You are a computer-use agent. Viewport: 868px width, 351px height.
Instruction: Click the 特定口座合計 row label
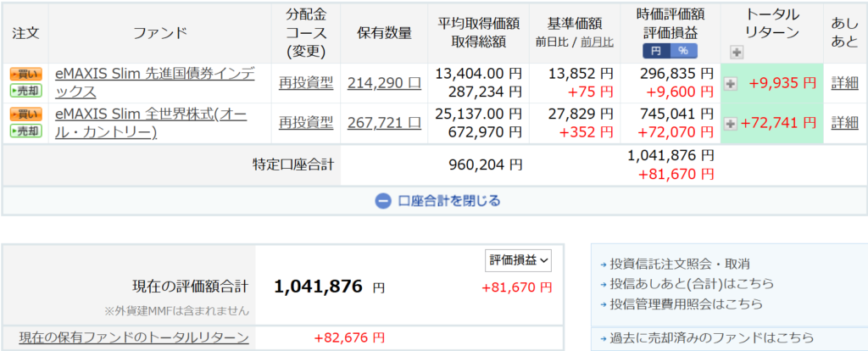click(x=292, y=164)
